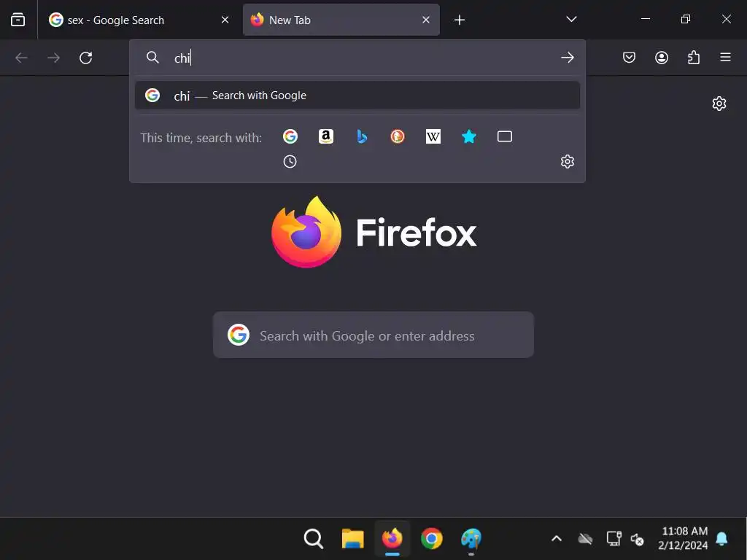Open the notifications bell
747x560 pixels.
point(721,539)
